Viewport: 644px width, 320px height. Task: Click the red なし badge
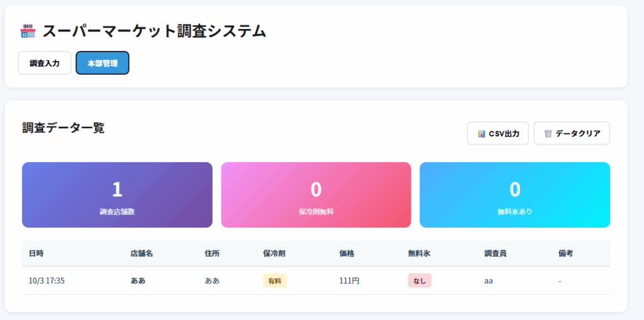419,280
